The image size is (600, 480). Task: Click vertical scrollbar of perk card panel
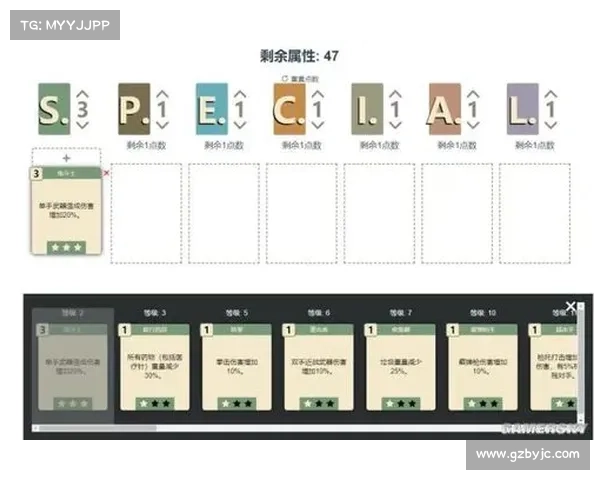coord(581,363)
